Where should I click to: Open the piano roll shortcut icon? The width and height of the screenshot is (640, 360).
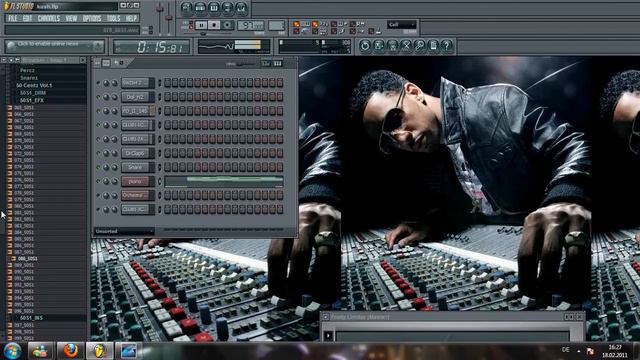214,7
